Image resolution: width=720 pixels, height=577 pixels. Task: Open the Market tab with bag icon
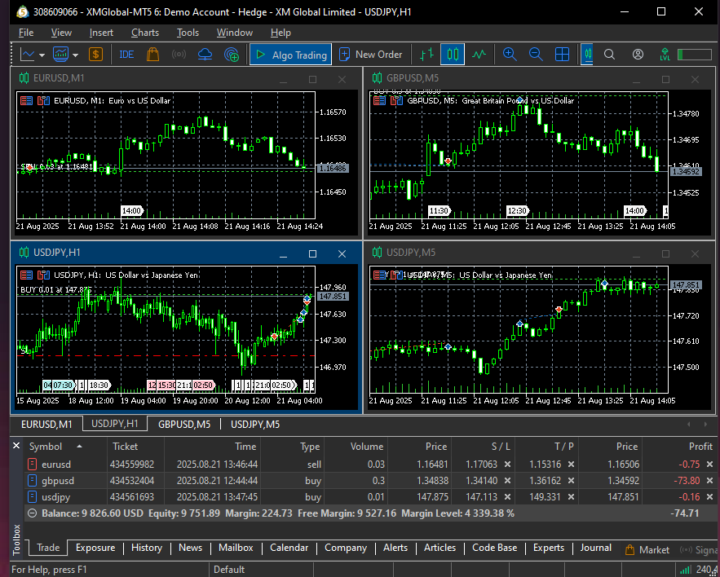pyautogui.click(x=647, y=549)
